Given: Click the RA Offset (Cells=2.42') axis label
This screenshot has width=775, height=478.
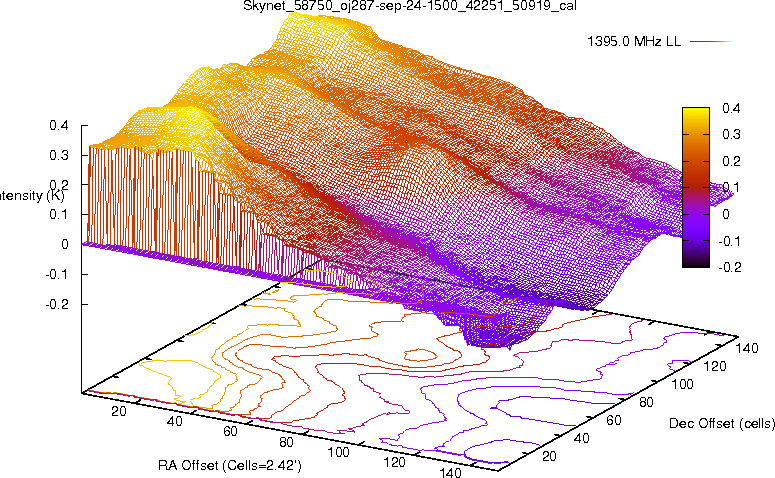Looking at the screenshot, I should pyautogui.click(x=230, y=466).
